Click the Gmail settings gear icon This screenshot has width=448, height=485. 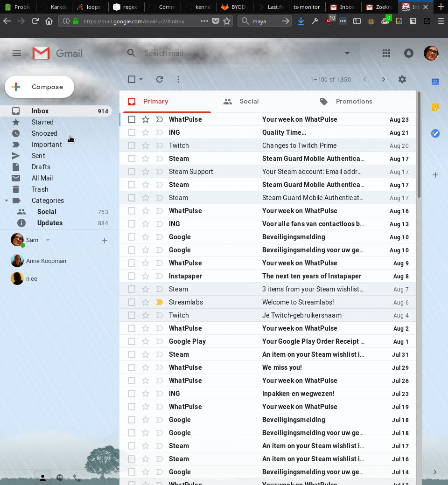[402, 79]
